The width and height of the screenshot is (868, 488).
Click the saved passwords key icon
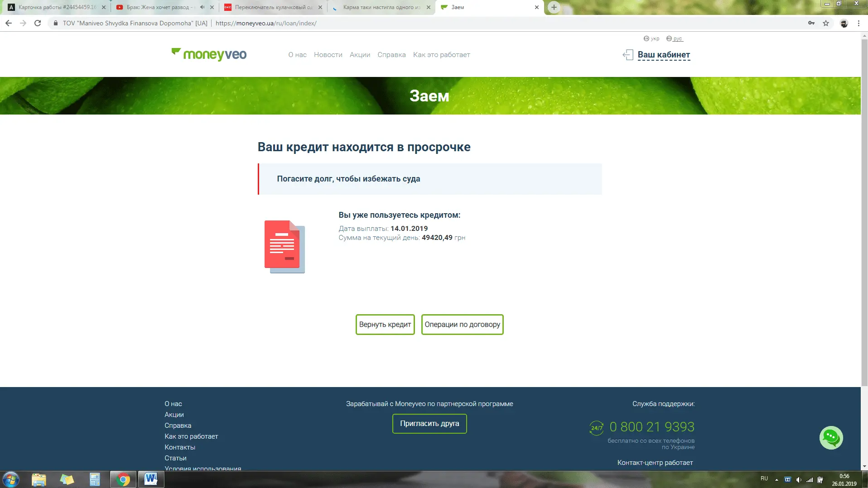(x=811, y=23)
